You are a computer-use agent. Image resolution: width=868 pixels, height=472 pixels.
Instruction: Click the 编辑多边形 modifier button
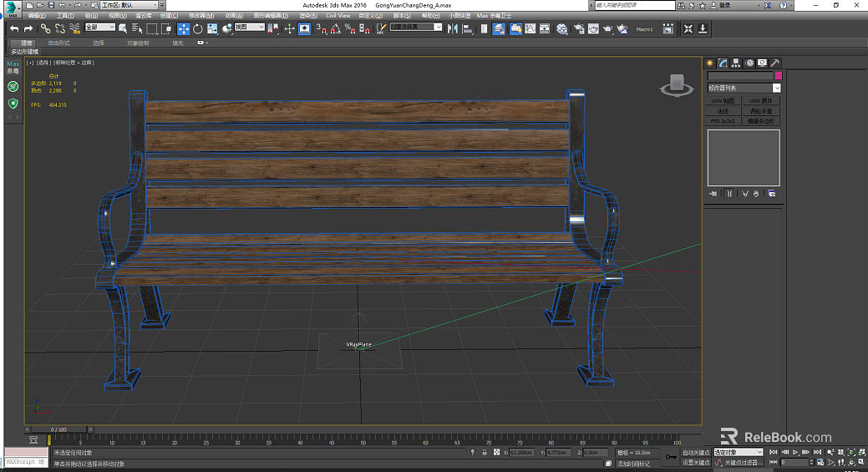coord(761,120)
